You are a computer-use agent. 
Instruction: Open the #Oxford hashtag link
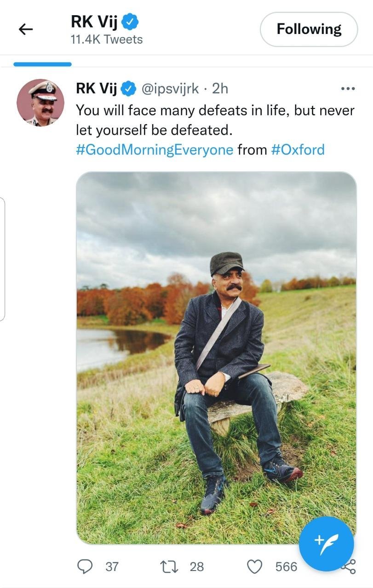298,150
